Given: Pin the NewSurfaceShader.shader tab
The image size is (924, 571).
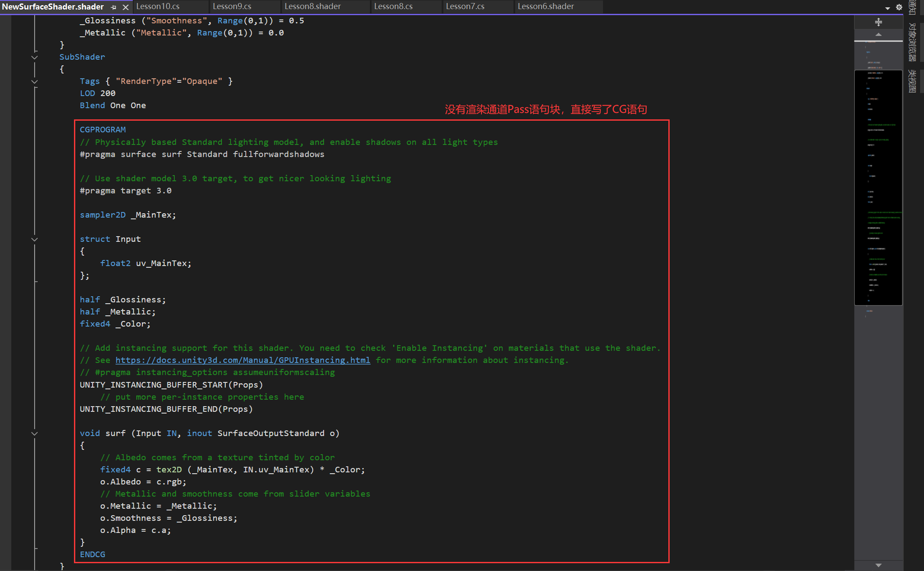Looking at the screenshot, I should coord(114,7).
